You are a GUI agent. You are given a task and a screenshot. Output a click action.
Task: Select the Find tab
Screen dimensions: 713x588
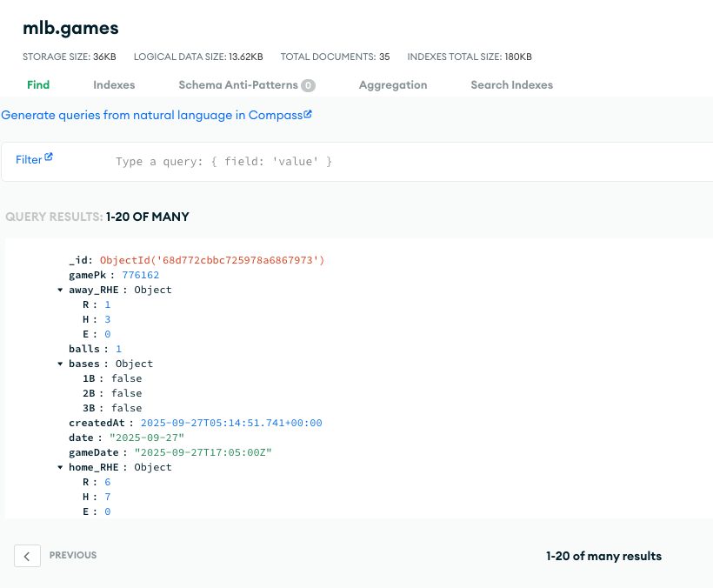38,85
